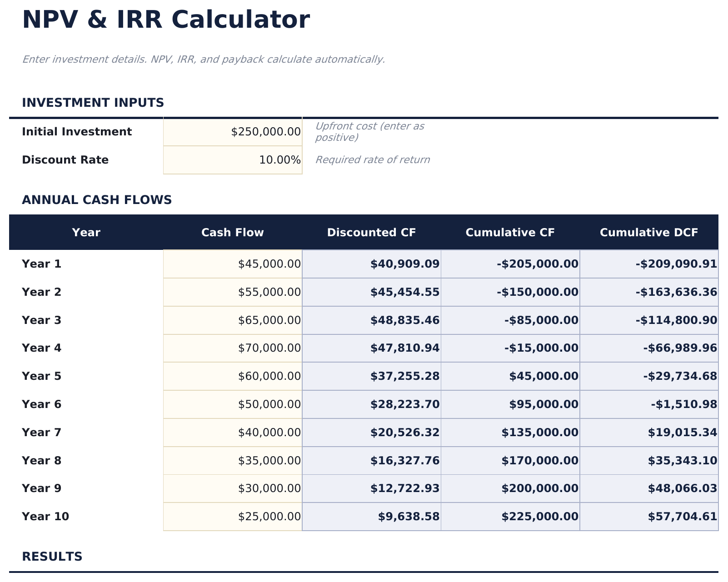728x582 pixels.
Task: Modify the Year 7 cash flow value
Action: 232,432
